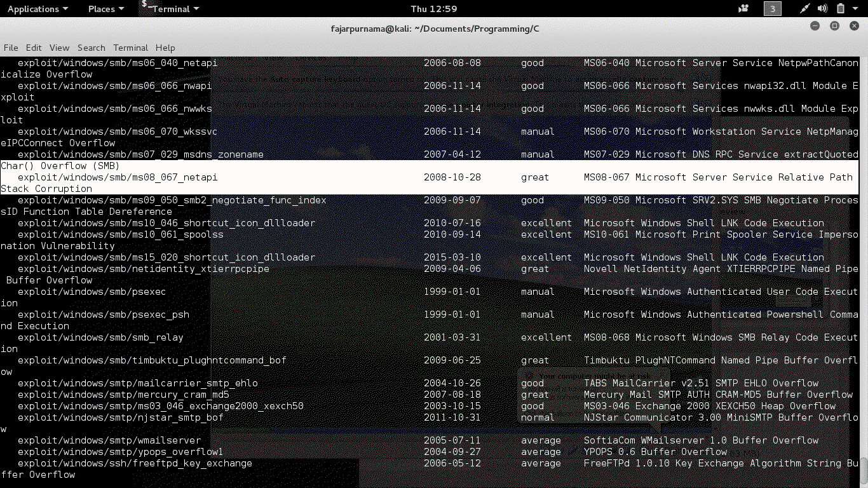The height and width of the screenshot is (488, 868).
Task: Click the rank 'great' on ms08_067 row
Action: coord(535,177)
